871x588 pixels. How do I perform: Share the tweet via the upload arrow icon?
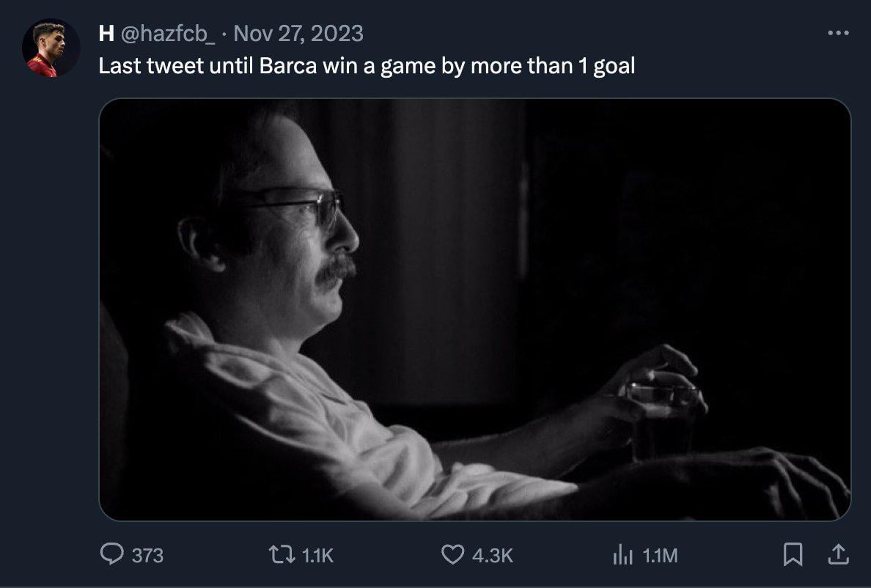point(835,554)
